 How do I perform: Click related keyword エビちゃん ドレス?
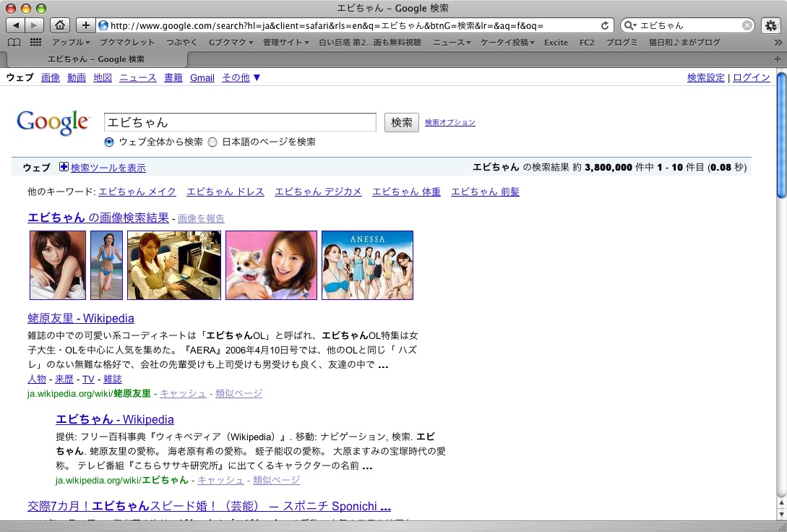(x=225, y=192)
